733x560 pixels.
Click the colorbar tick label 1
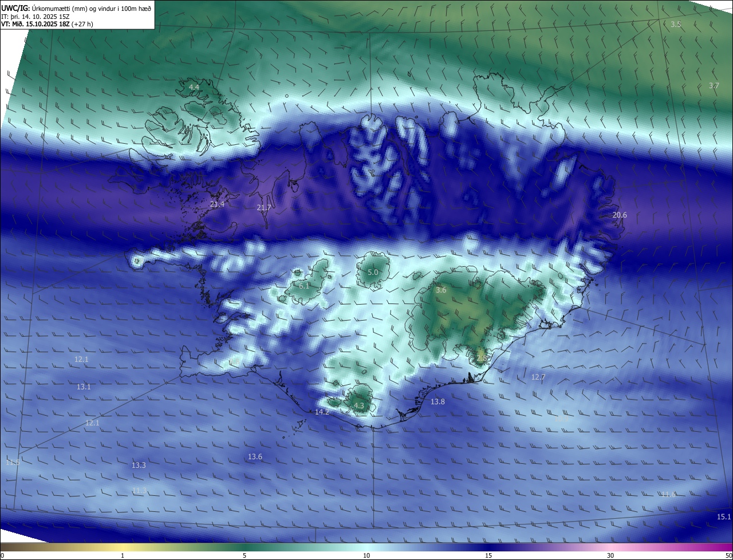[123, 555]
